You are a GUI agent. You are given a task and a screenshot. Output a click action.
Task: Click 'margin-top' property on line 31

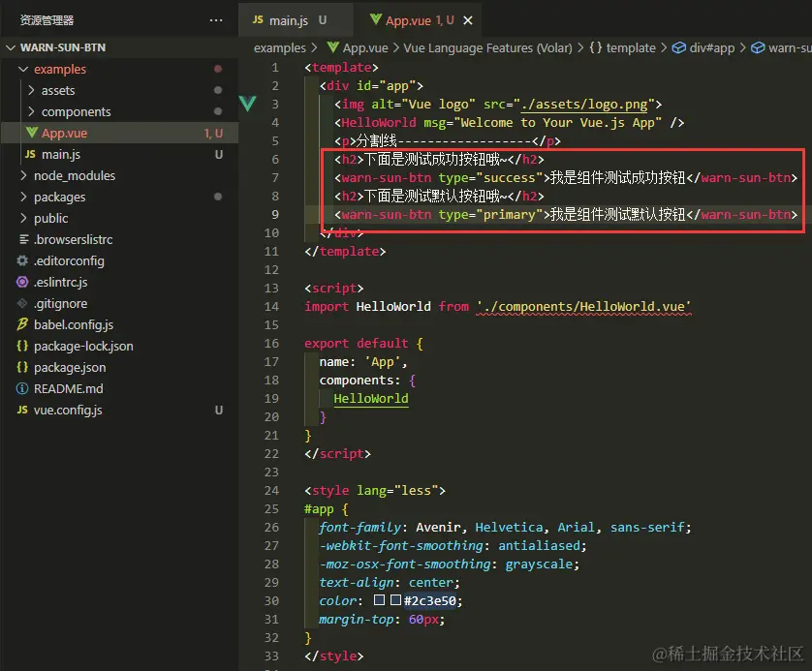356,620
